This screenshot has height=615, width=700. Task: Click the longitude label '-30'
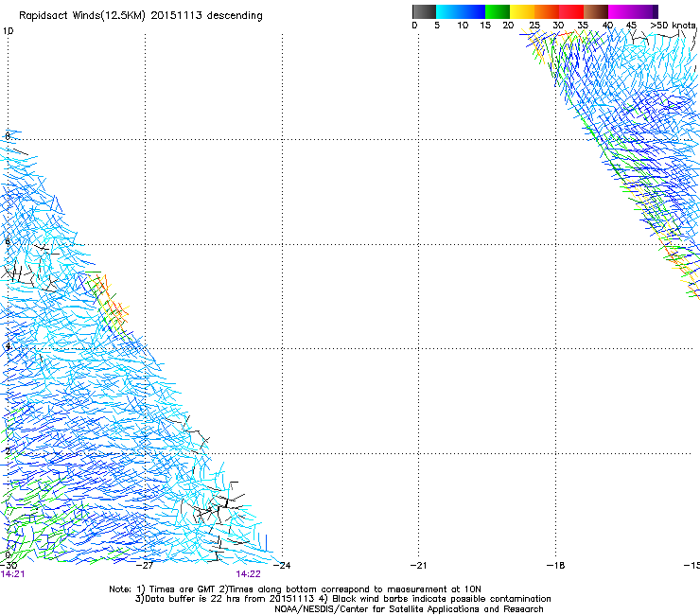(8, 566)
